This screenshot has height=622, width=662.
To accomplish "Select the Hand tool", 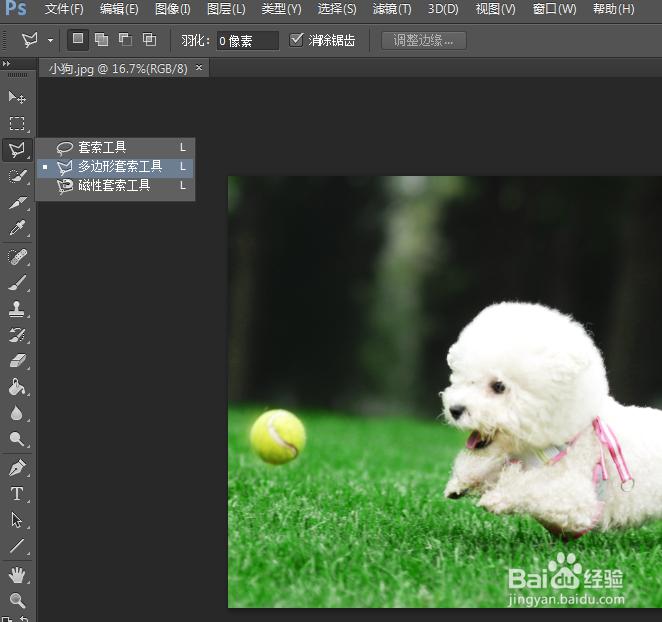I will pyautogui.click(x=17, y=575).
